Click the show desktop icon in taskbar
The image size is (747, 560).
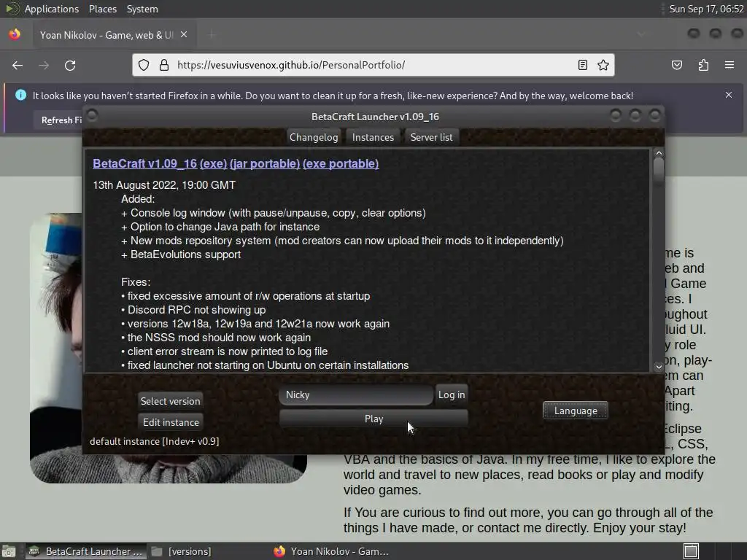coord(9,551)
